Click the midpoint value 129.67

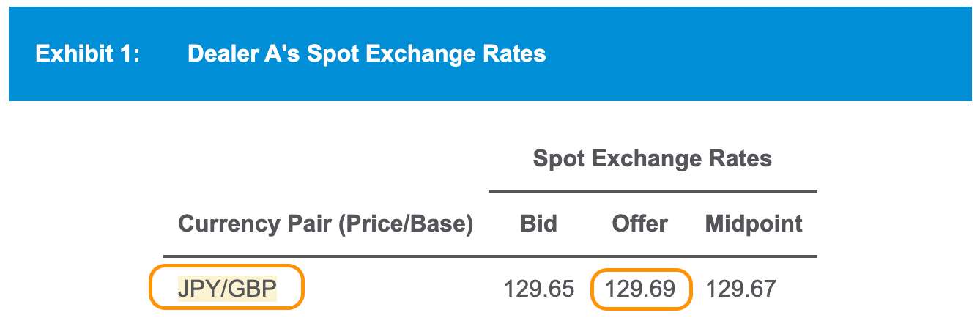tap(740, 289)
